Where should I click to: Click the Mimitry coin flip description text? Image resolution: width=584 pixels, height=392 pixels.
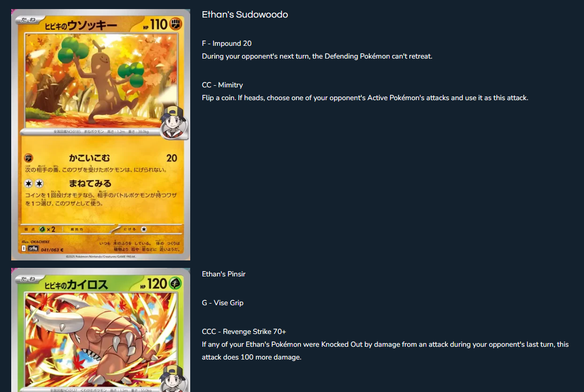coord(365,97)
